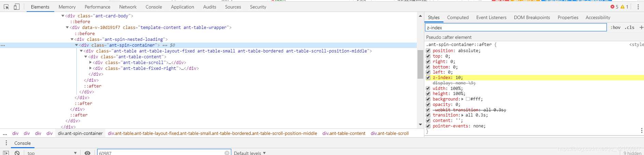Uncheck the content declaration
The width and height of the screenshot is (644, 155).
428,121
